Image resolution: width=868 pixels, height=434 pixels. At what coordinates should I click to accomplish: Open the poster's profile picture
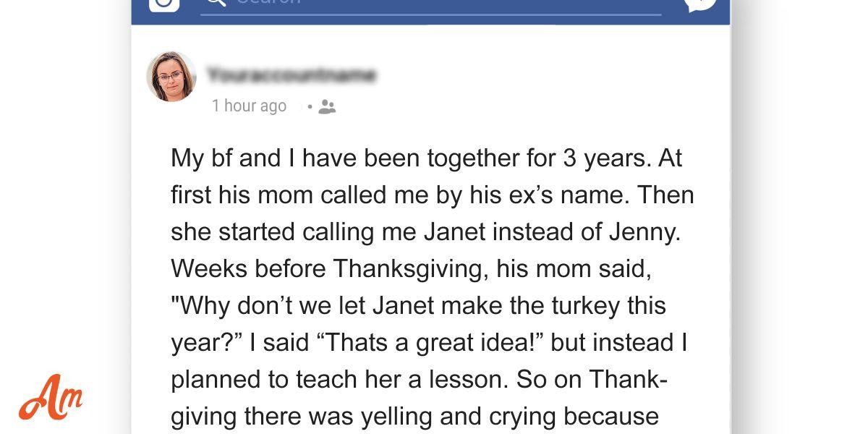[171, 77]
